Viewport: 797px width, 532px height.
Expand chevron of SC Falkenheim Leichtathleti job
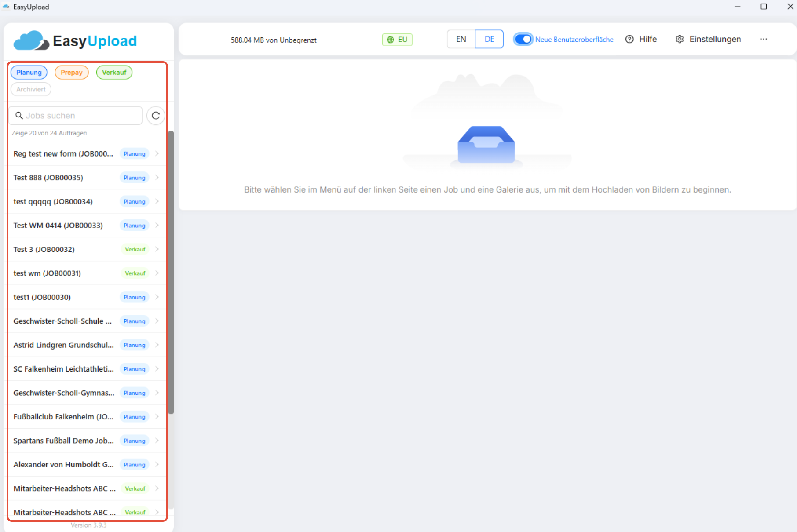(x=157, y=369)
